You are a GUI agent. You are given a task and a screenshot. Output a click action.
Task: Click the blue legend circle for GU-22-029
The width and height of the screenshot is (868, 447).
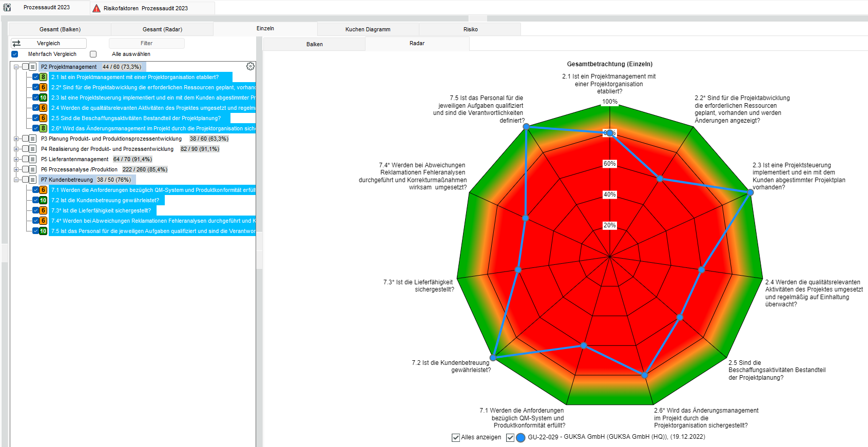(520, 437)
